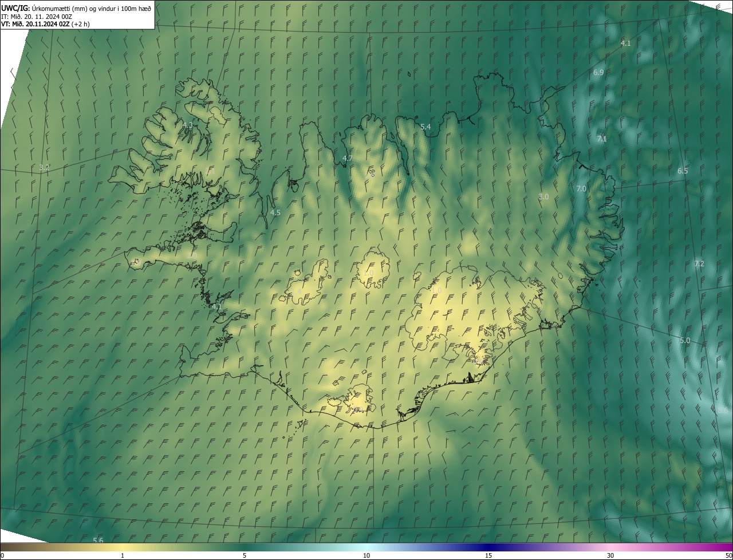Click the 7.1 value label
Viewport: 733px width, 560px height.
tap(601, 139)
